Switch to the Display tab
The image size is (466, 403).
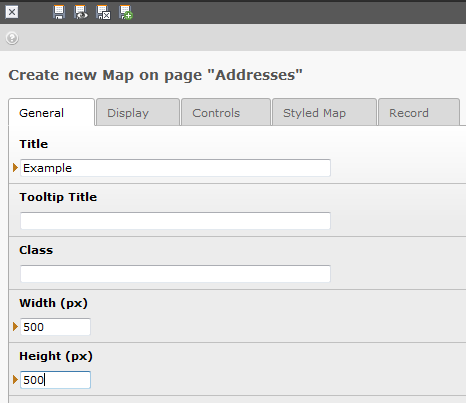coord(138,112)
